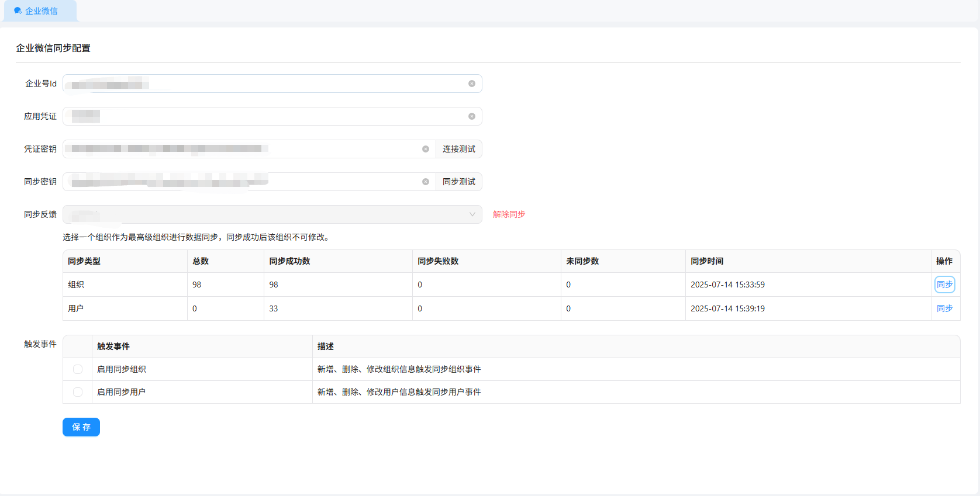Select the 用户 sync time 2025-07-14 15:39:19
980x496 pixels.
tap(727, 308)
